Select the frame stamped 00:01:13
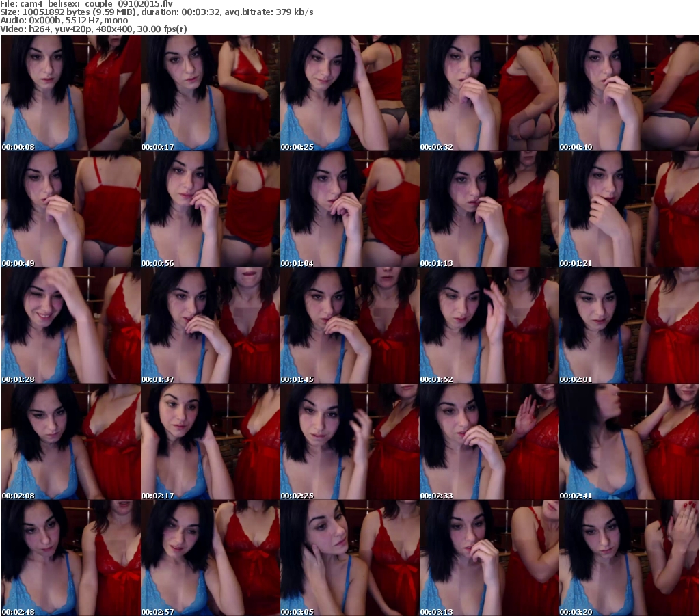The image size is (700, 616). point(489,209)
